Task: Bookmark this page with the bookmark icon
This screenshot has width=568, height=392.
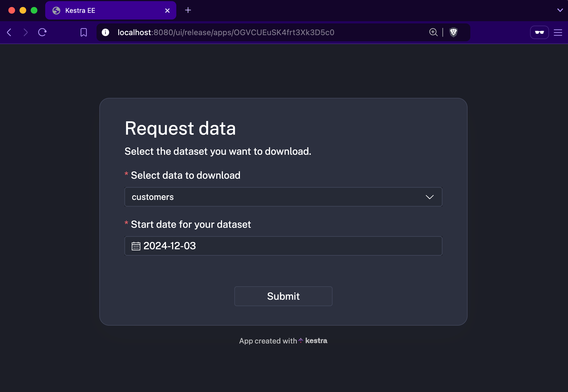Action: coord(83,32)
